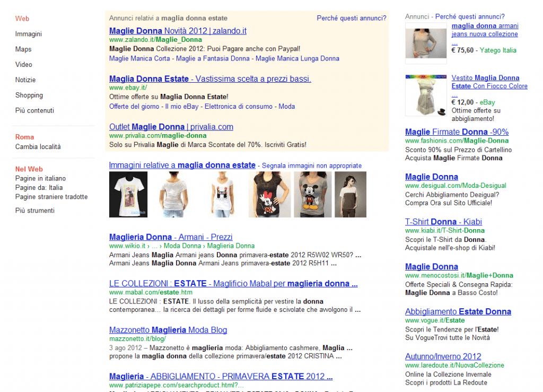This screenshot has width=543, height=392.
Task: Open white t-shirt on black background thumbnail
Action: coord(128,195)
